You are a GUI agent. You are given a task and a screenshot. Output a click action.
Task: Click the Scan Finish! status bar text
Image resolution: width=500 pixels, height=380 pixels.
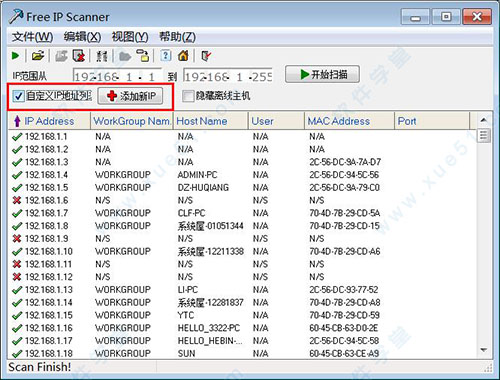click(40, 367)
